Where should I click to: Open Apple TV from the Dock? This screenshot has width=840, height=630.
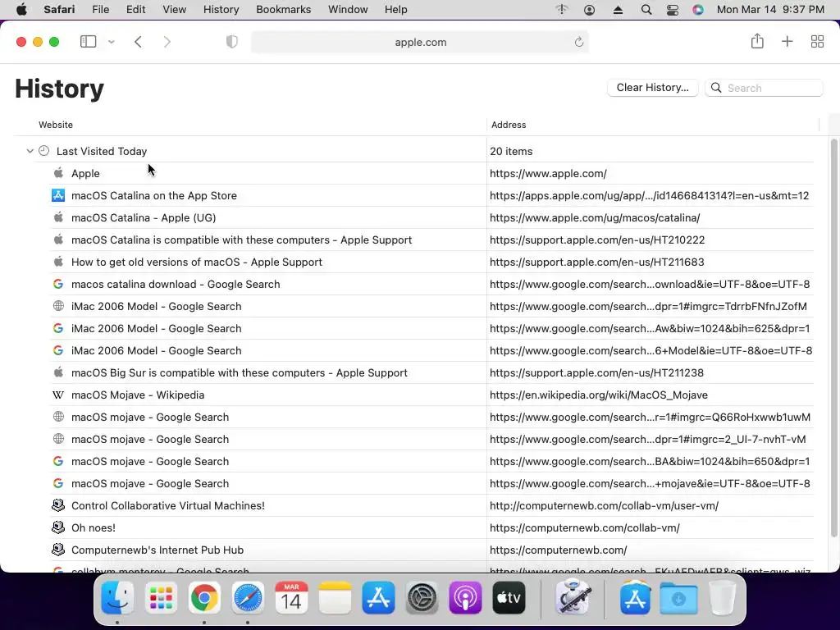[x=509, y=598]
